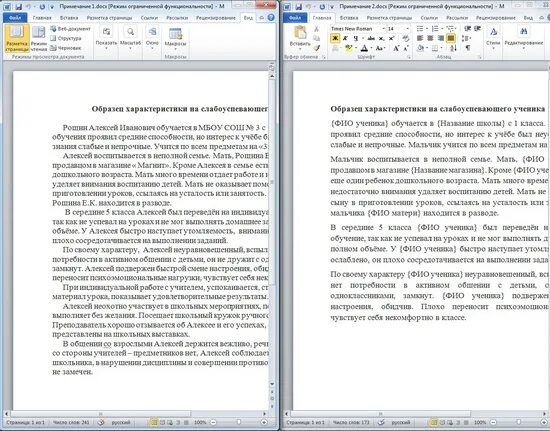This screenshot has width=550, height=431.
Task: Open font name dropdown Times New Roman
Action: click(x=383, y=29)
